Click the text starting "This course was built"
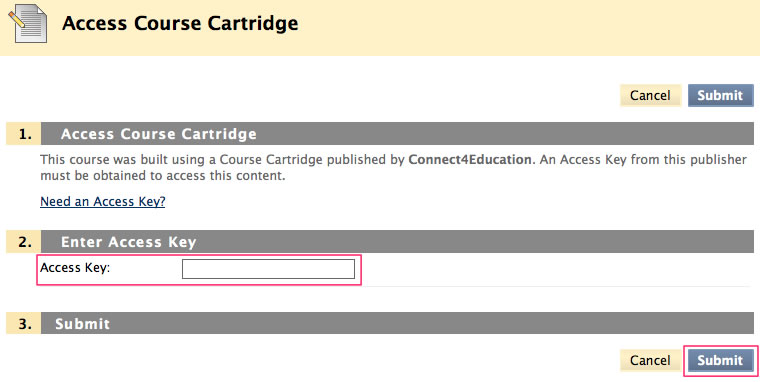The image size is (760, 382). 394,167
